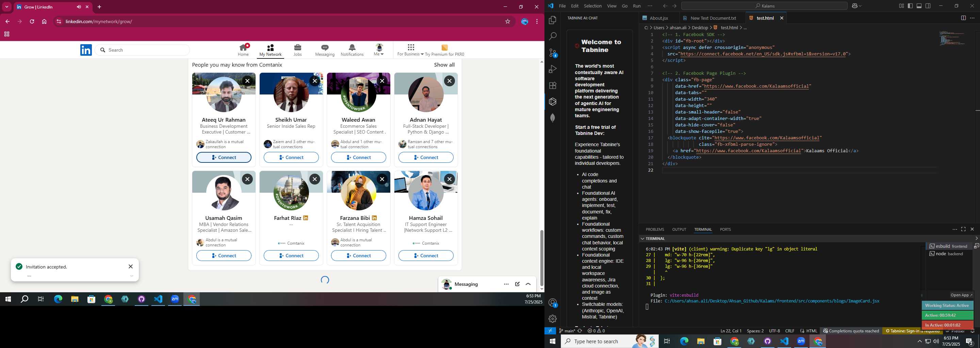The image size is (980, 348).
Task: Mute the LinkedIn tab audio
Action: tap(79, 7)
